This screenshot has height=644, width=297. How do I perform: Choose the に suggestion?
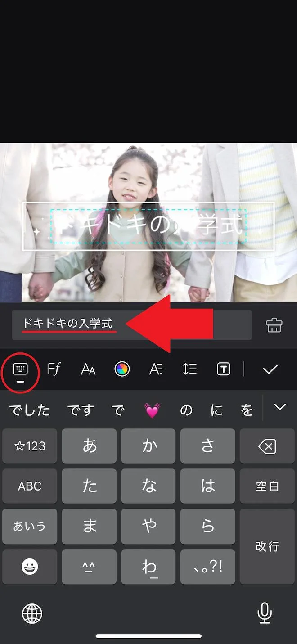(217, 410)
